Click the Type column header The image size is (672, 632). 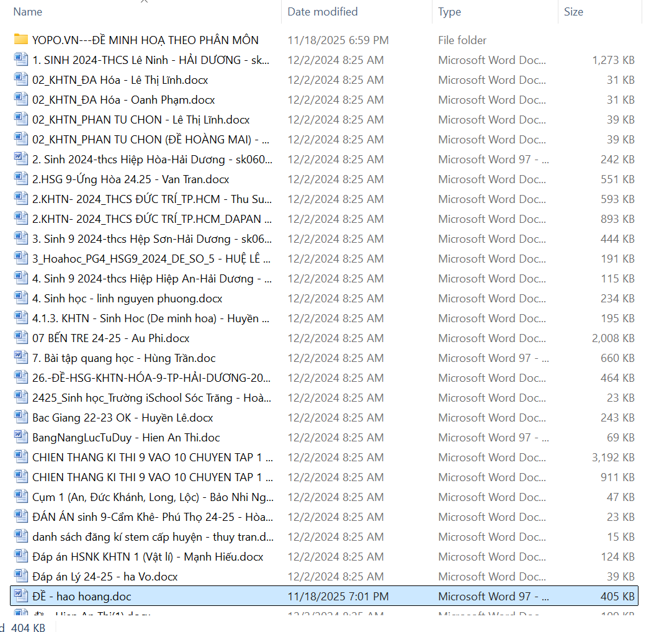pyautogui.click(x=449, y=12)
